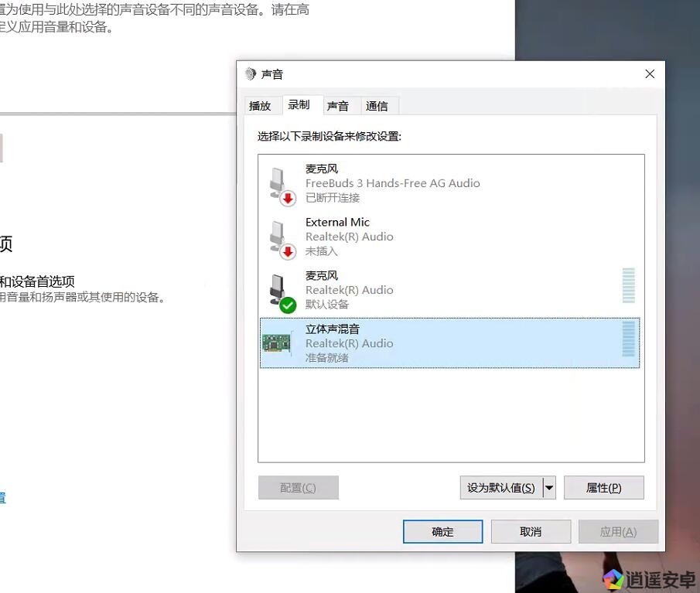Click the External Mic device icon

click(281, 238)
